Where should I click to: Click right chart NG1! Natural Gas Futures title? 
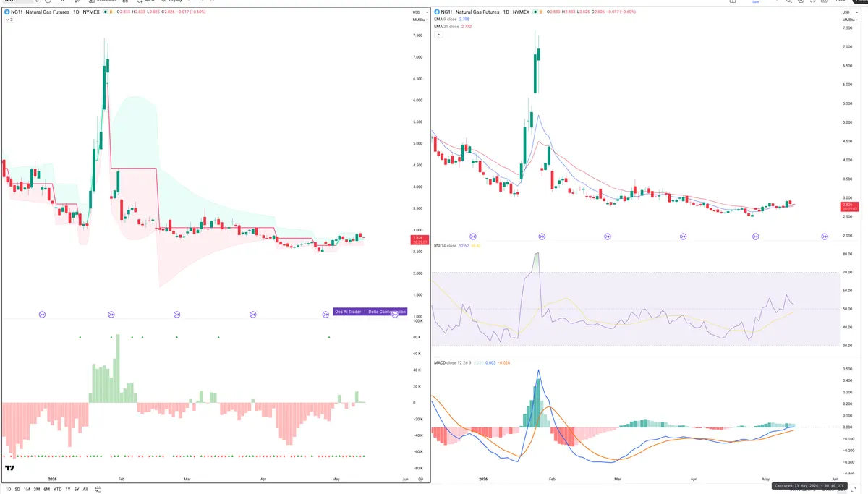coord(485,12)
